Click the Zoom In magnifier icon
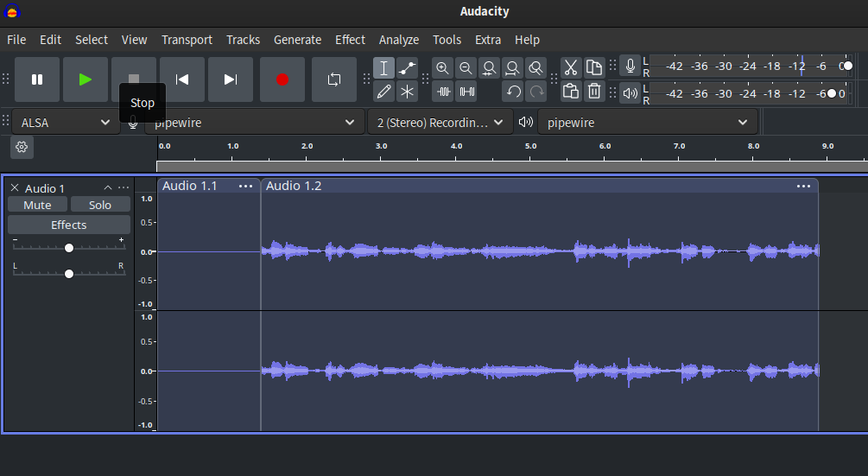The height and width of the screenshot is (476, 868). pyautogui.click(x=443, y=68)
